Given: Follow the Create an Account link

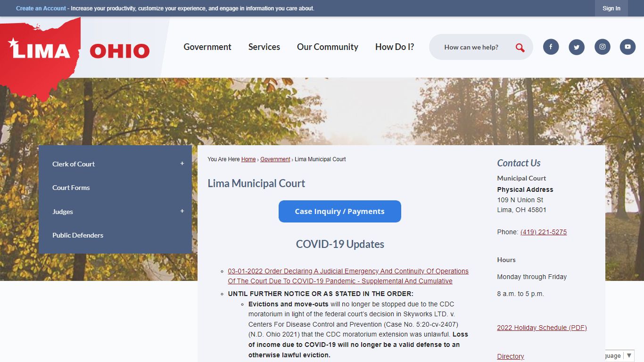Looking at the screenshot, I should pos(41,8).
